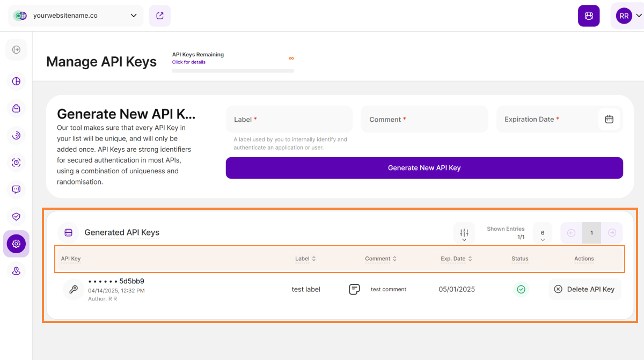Open website in new tab icon
Viewport: 644px width, 360px height.
point(160,16)
